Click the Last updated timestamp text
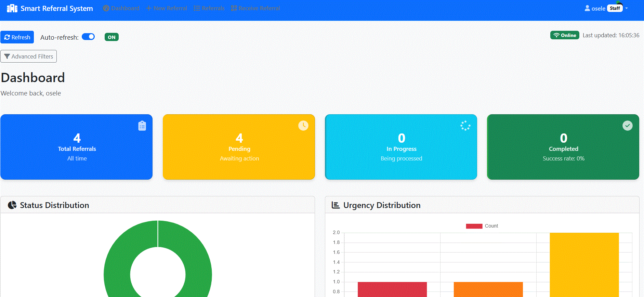Screen dimensions: 644x297 pyautogui.click(x=611, y=35)
